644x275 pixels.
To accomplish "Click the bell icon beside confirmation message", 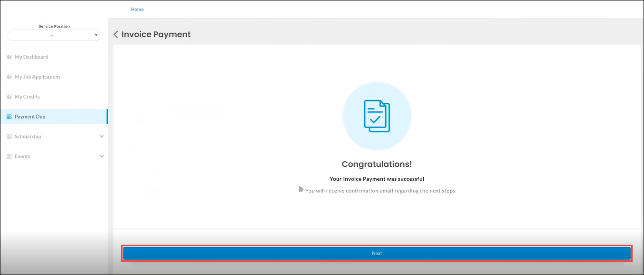I will (301, 189).
